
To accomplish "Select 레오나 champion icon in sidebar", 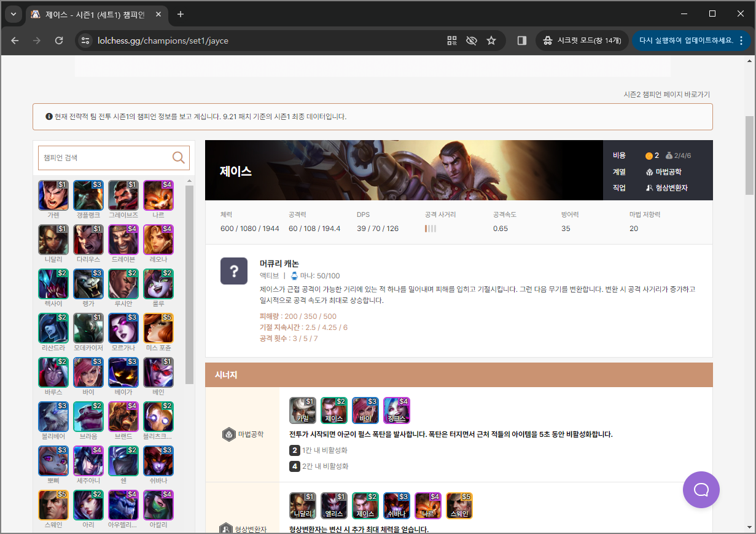I will pos(158,240).
